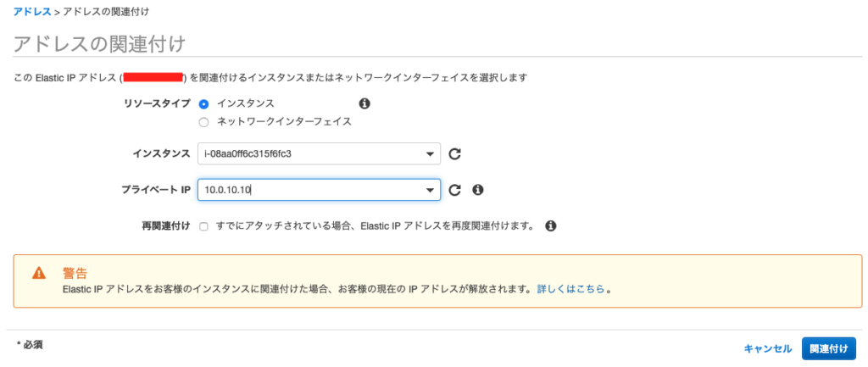Click the redacted Elastic IP address
The width and height of the screenshot is (868, 367).
point(153,78)
